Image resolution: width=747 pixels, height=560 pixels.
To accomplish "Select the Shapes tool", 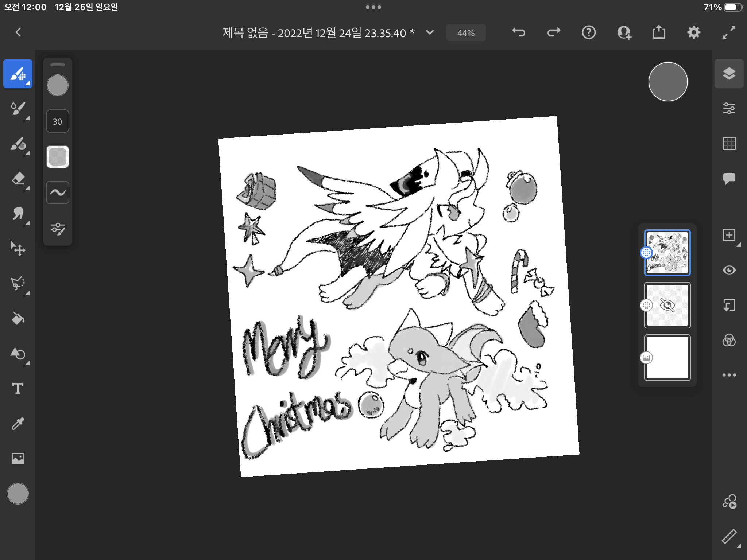I will tap(18, 354).
